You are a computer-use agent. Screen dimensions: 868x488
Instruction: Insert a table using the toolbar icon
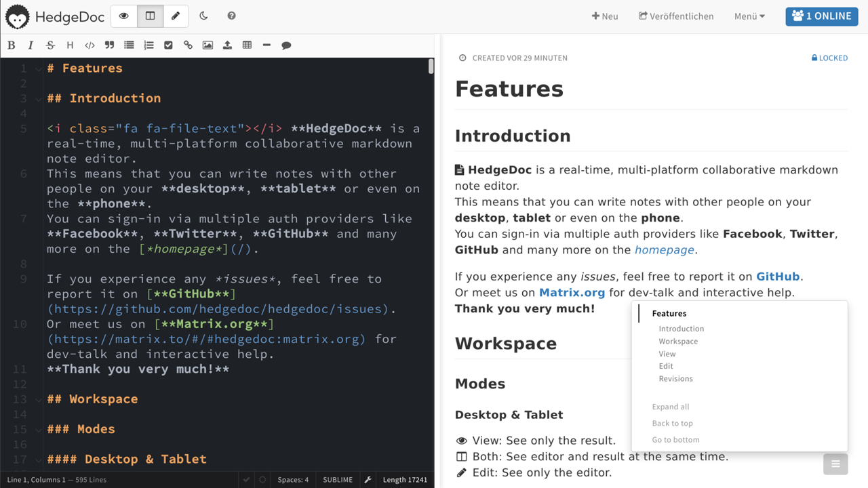point(247,45)
